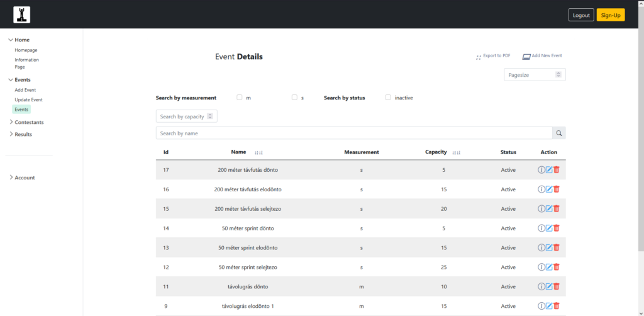This screenshot has width=644, height=316.
Task: Edit 50 méter sprint elodönto event
Action: 549,248
